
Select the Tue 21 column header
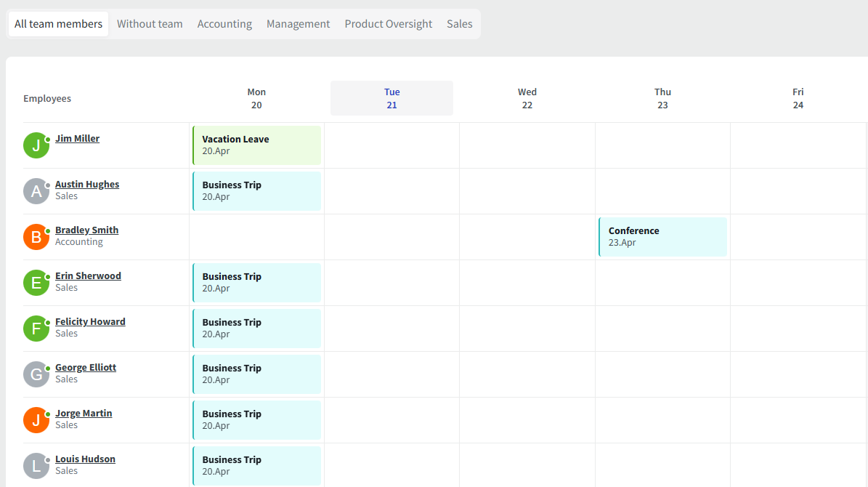(392, 98)
